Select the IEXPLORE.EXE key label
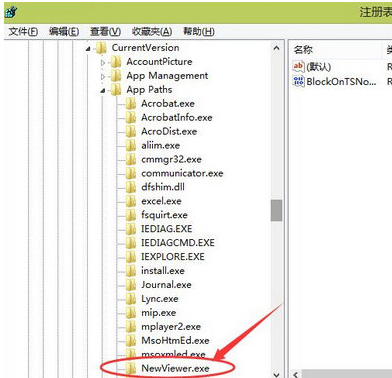Screen dimensions: 392x378 [173, 257]
